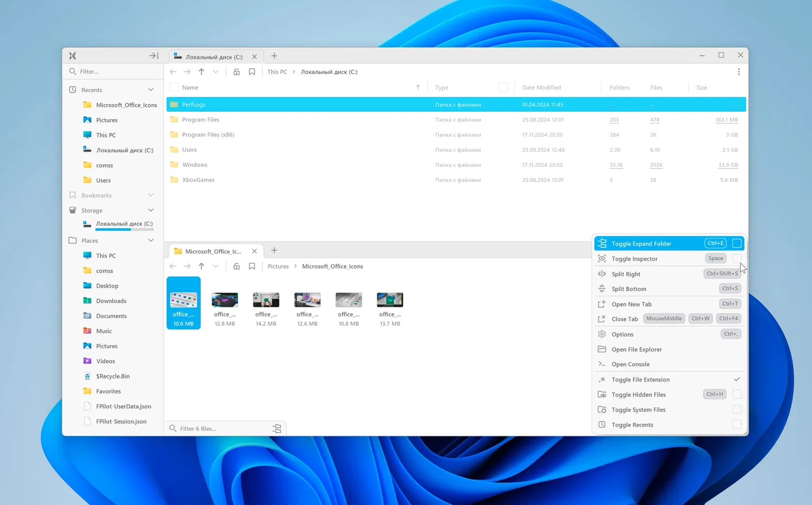The height and width of the screenshot is (505, 812).
Task: Click the up-directory arrow in the top pane
Action: point(201,72)
